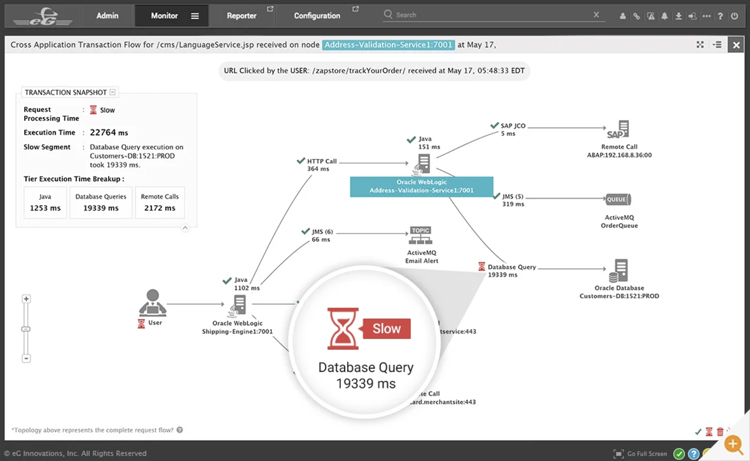The width and height of the screenshot is (750, 461).
Task: Select the Shipping-Engine1:7001 WebLogic server icon
Action: 238,306
